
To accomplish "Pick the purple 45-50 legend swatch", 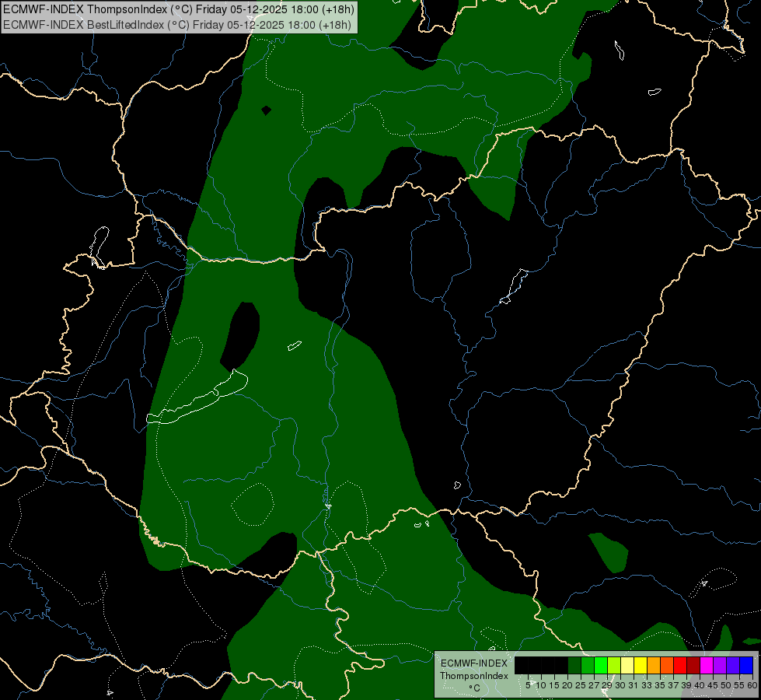I will click(x=720, y=665).
